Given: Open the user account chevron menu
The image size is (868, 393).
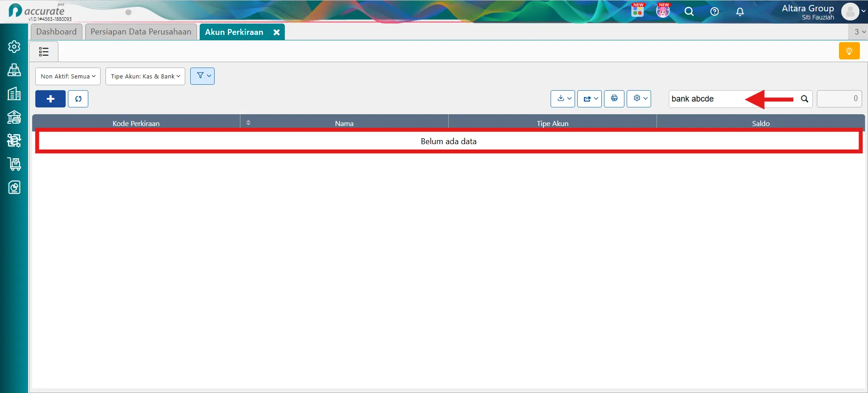Looking at the screenshot, I should point(864,12).
